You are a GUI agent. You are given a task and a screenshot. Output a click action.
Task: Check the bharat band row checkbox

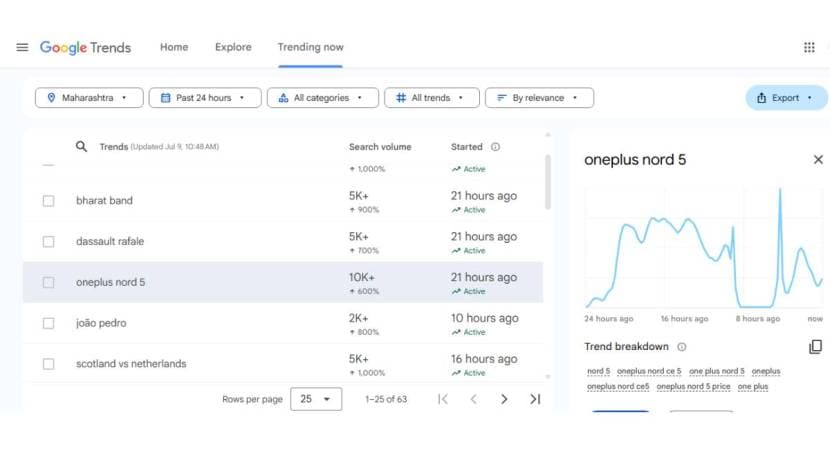(48, 201)
